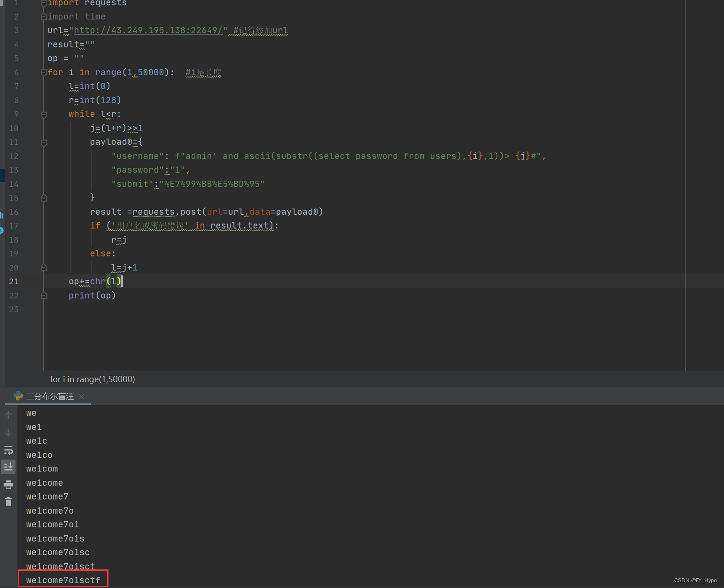Fold the payload0 dictionary on line 11
Screen dimensions: 724x588
pyautogui.click(x=44, y=143)
